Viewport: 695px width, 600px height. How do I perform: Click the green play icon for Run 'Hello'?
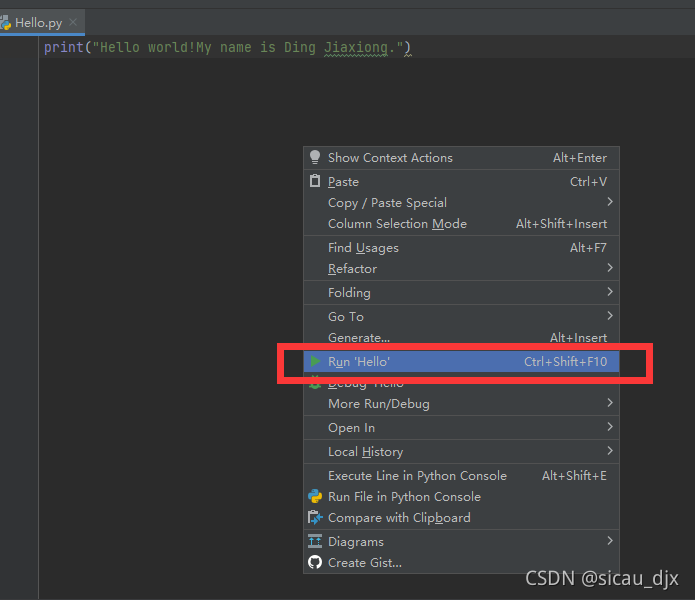coord(315,361)
